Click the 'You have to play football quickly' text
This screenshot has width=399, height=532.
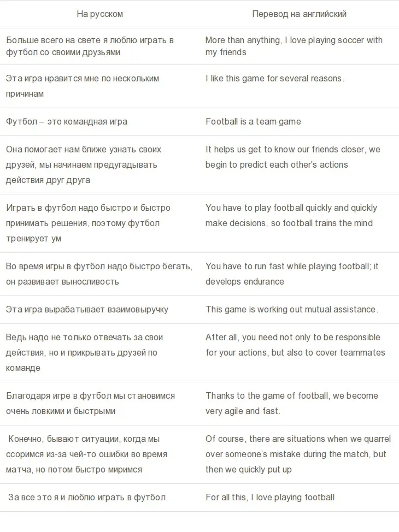(291, 215)
